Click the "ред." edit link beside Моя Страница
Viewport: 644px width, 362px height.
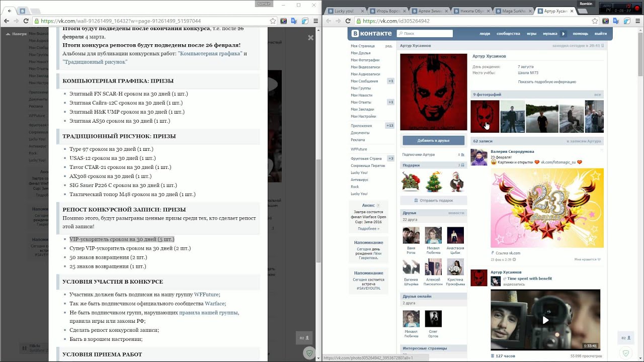[389, 46]
